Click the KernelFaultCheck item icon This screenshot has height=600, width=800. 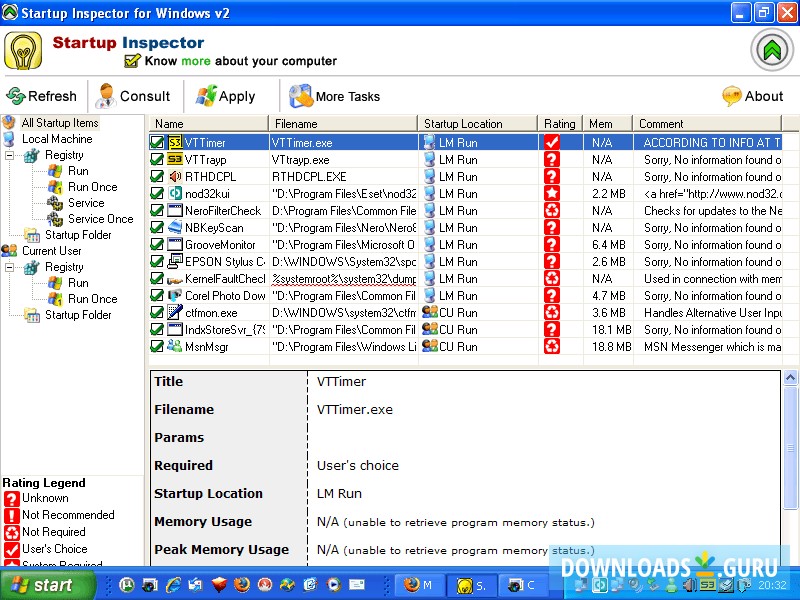click(174, 279)
